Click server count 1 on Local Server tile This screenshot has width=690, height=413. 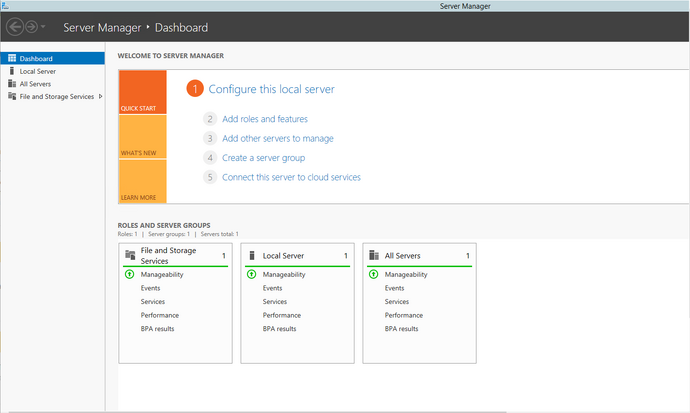[346, 256]
